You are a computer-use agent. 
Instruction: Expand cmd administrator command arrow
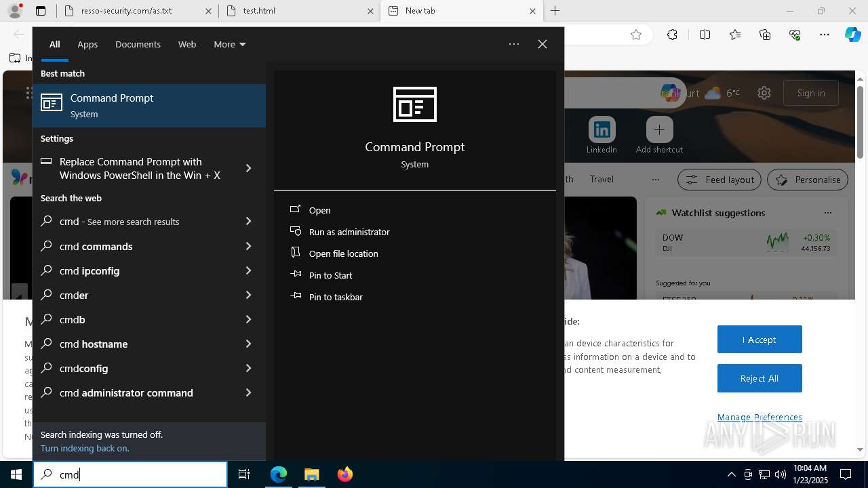click(248, 392)
